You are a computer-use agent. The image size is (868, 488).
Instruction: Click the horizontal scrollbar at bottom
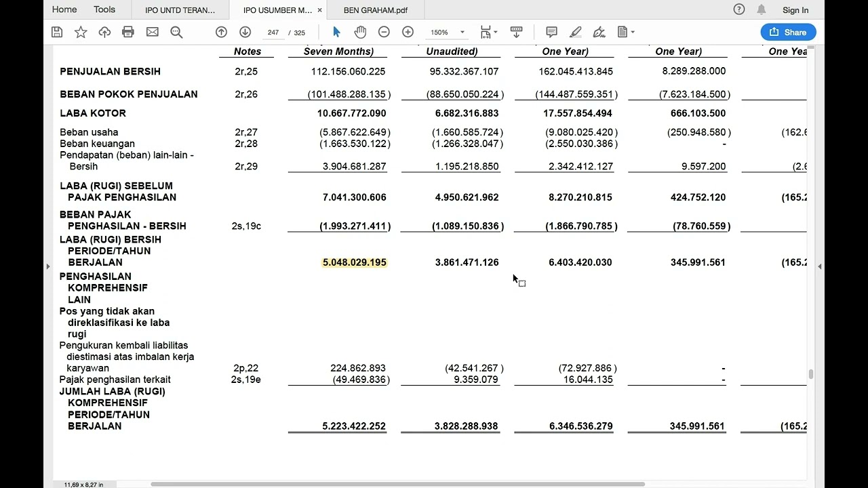point(397,484)
